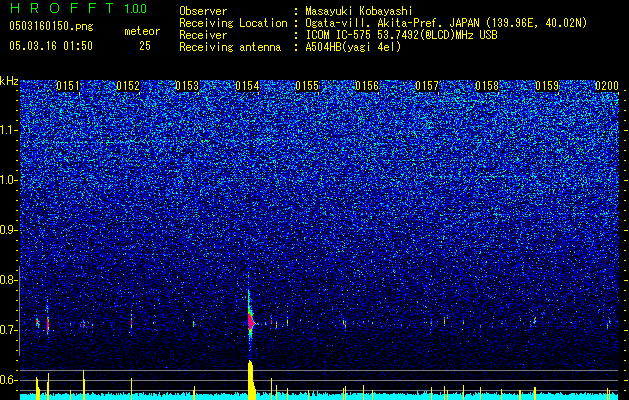Click the large red meteor echo at 0154
The image size is (629, 400).
(x=251, y=321)
